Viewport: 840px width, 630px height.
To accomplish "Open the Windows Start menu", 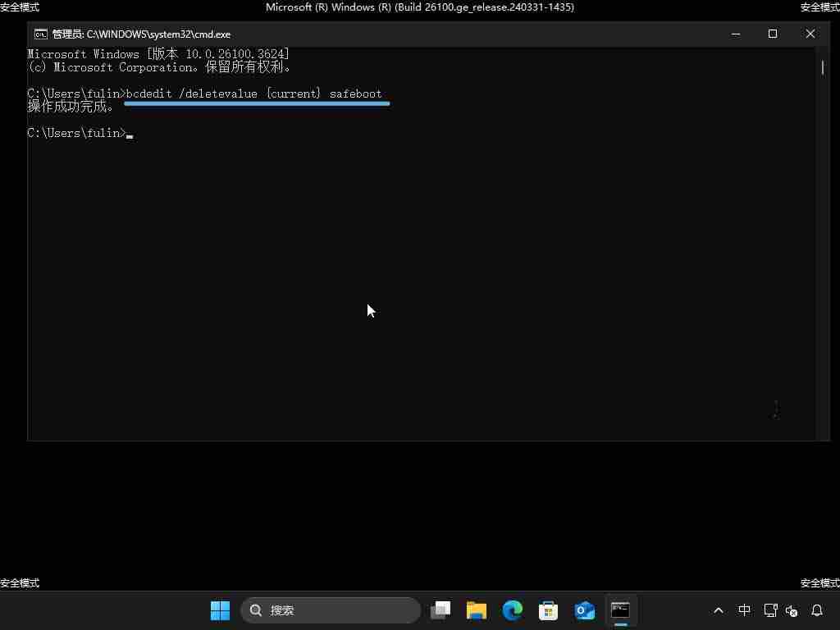I will (220, 610).
